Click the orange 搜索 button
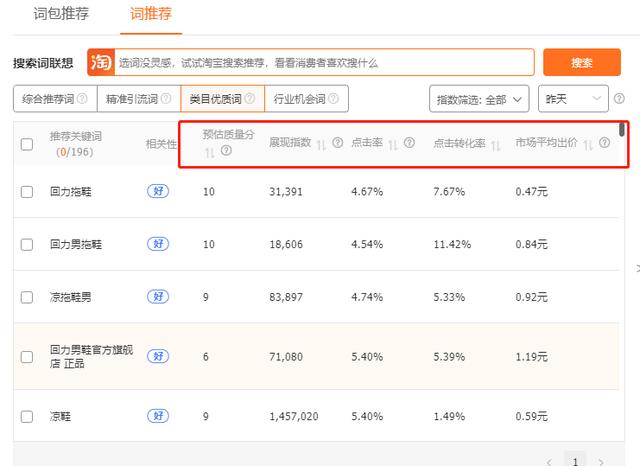 pos(582,62)
